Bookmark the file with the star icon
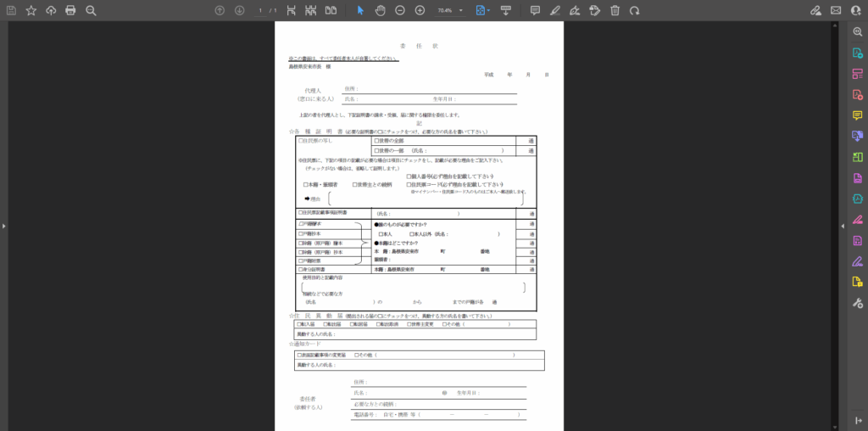The width and height of the screenshot is (868, 431). point(31,10)
